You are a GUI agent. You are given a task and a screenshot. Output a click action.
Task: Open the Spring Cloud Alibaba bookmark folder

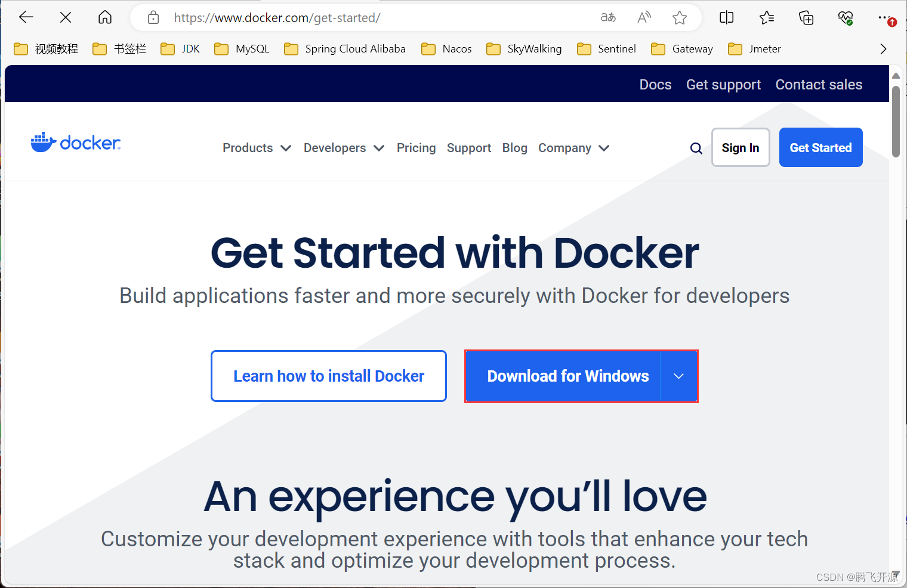click(x=345, y=49)
